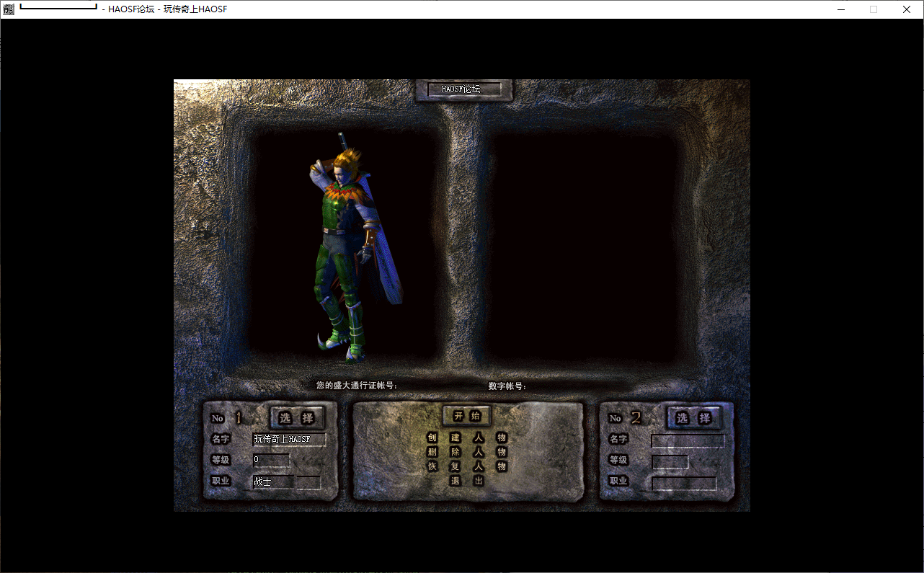Click the name field showing 玩传奇上HAOSF
Viewport: 924px width, 573px height.
pyautogui.click(x=289, y=440)
